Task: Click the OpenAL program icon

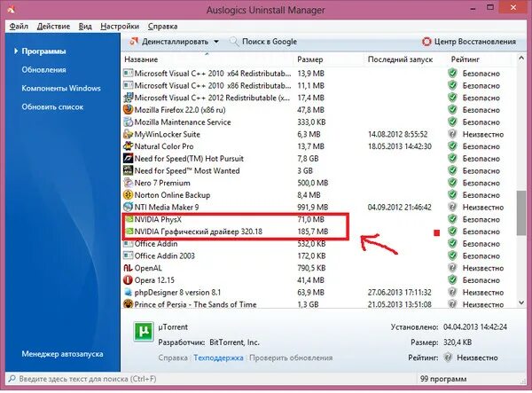Action: [128, 268]
